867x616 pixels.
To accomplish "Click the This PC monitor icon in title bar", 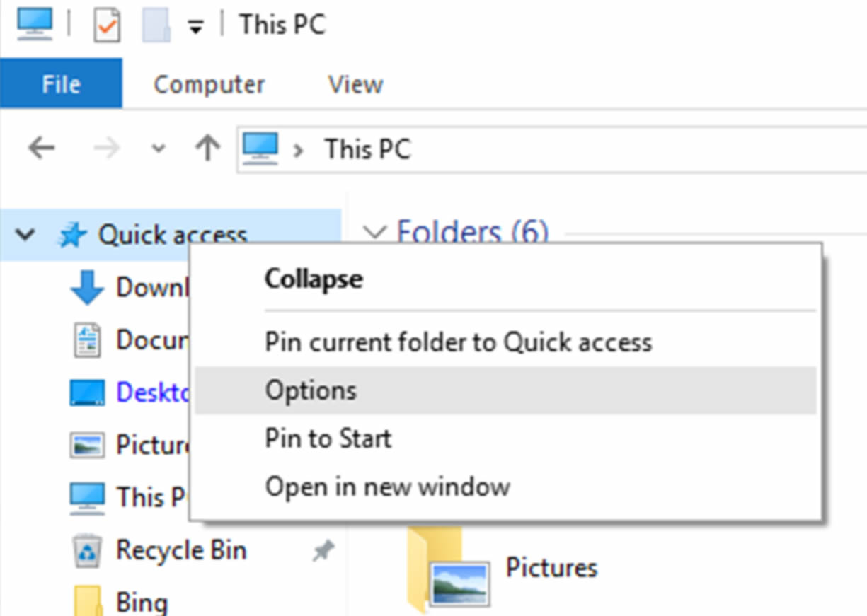I will (35, 24).
